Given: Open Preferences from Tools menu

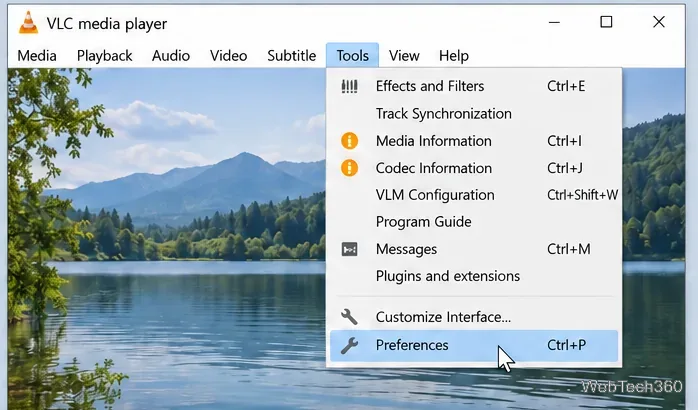Looking at the screenshot, I should point(474,345).
